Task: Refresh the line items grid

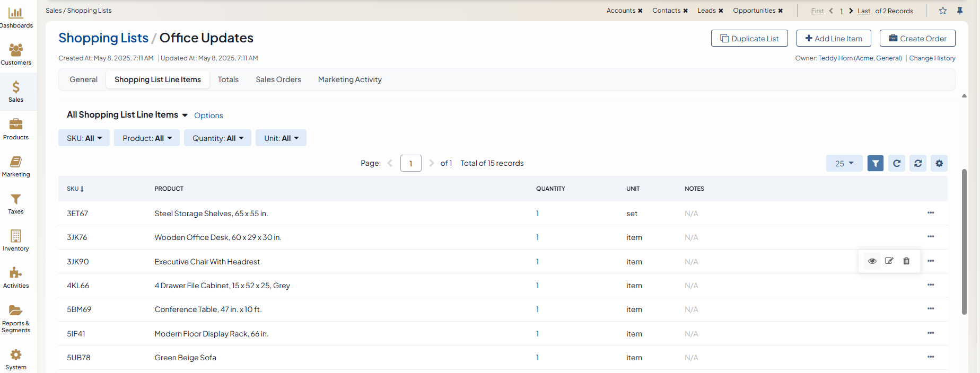Action: click(x=897, y=163)
